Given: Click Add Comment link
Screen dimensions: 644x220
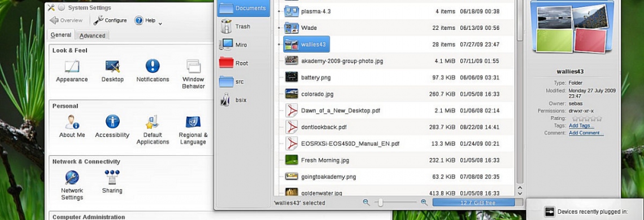Looking at the screenshot, I should pos(586,133).
